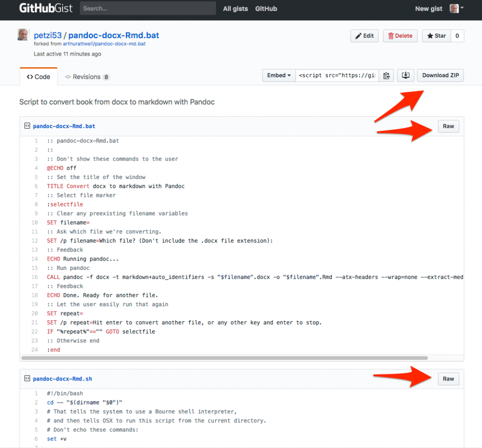
Task: Save gist to desktop icon
Action: 406,75
